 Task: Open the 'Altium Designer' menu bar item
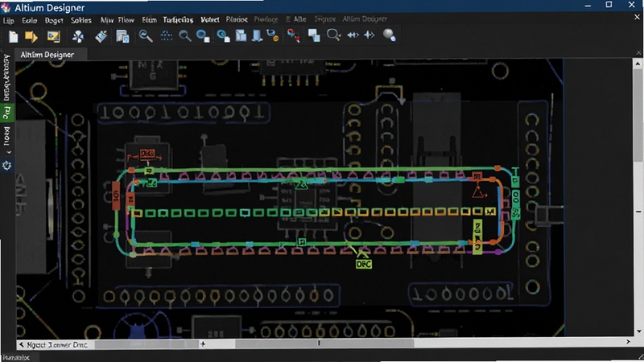point(365,19)
